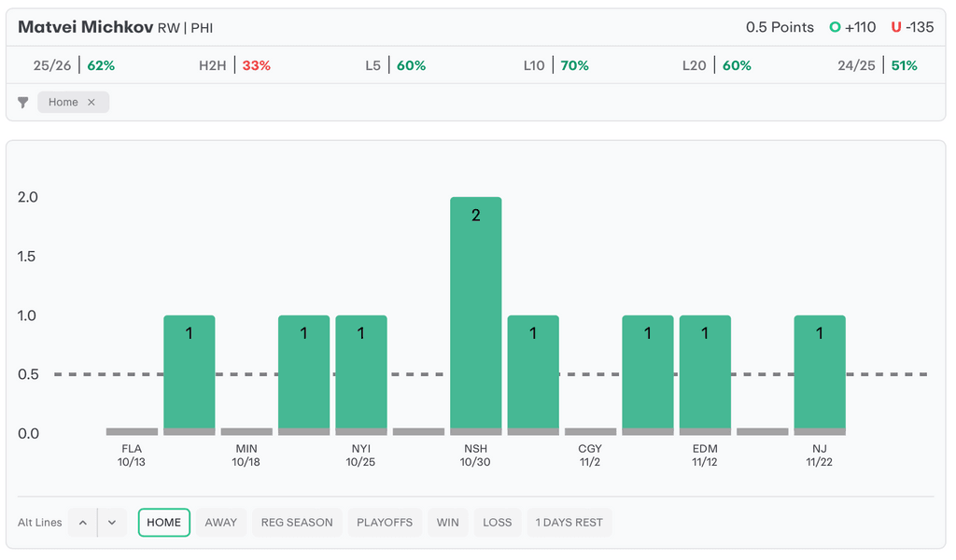
Task: Open Matvei Michkov player name
Action: point(85,27)
